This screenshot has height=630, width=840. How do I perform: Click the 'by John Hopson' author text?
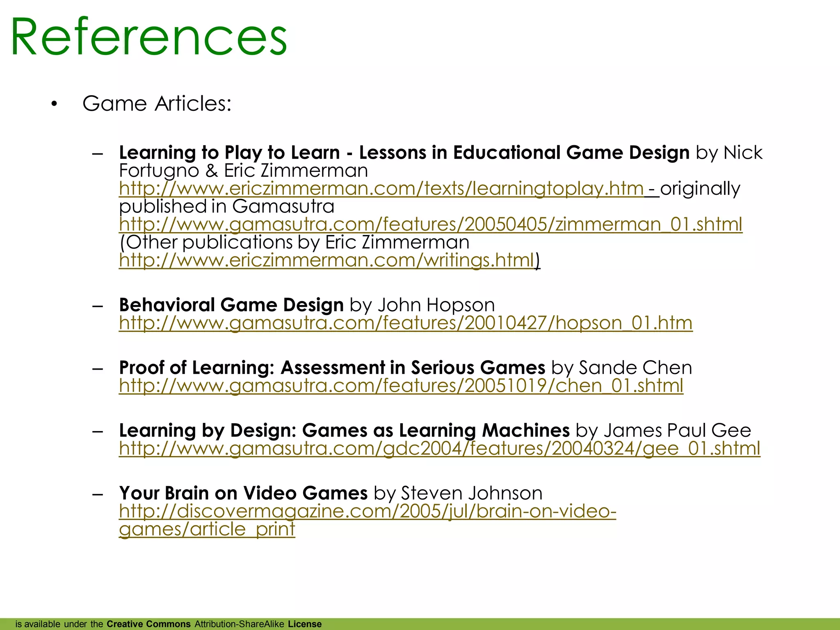(x=422, y=305)
